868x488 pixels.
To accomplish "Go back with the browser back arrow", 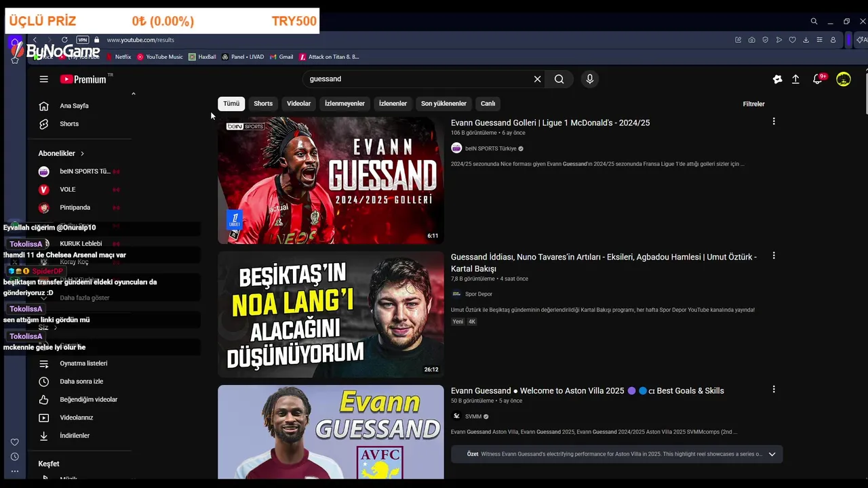I will [35, 40].
